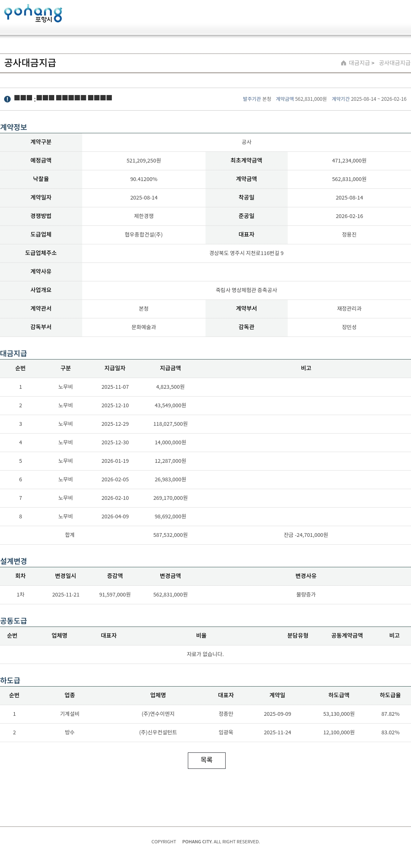Click payment row dated 2025-11-07
Image resolution: width=411 pixels, height=868 pixels.
(115, 387)
